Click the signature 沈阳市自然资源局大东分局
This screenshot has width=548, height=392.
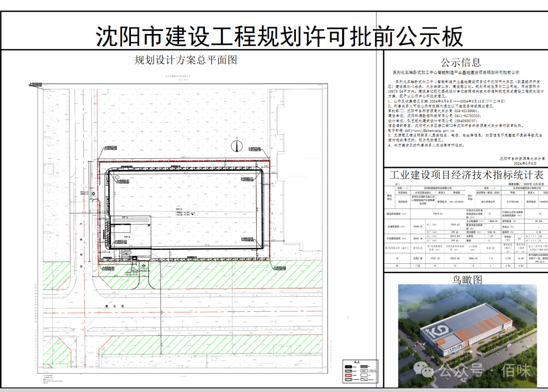[x=522, y=158]
